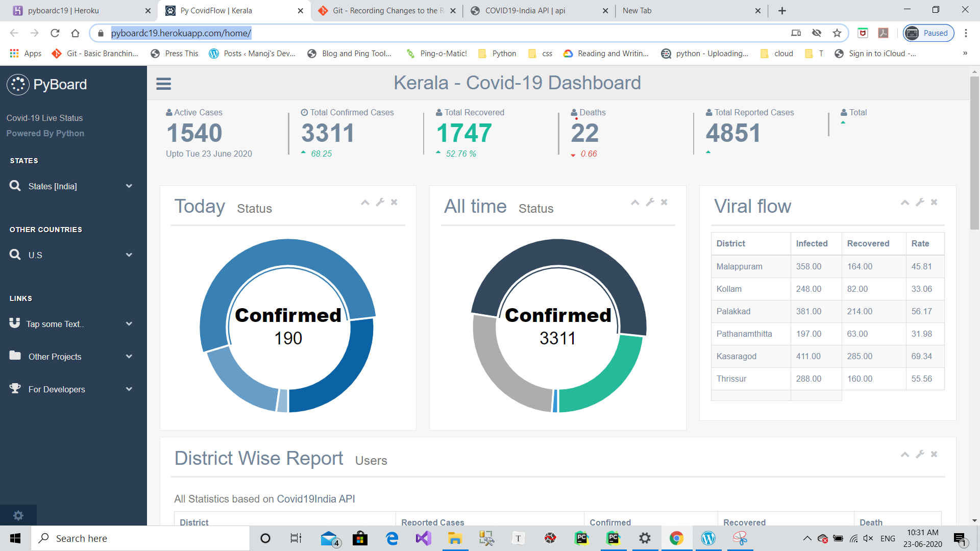Click the page vertical scrollbar
This screenshot has width=980, height=551.
click(x=974, y=153)
